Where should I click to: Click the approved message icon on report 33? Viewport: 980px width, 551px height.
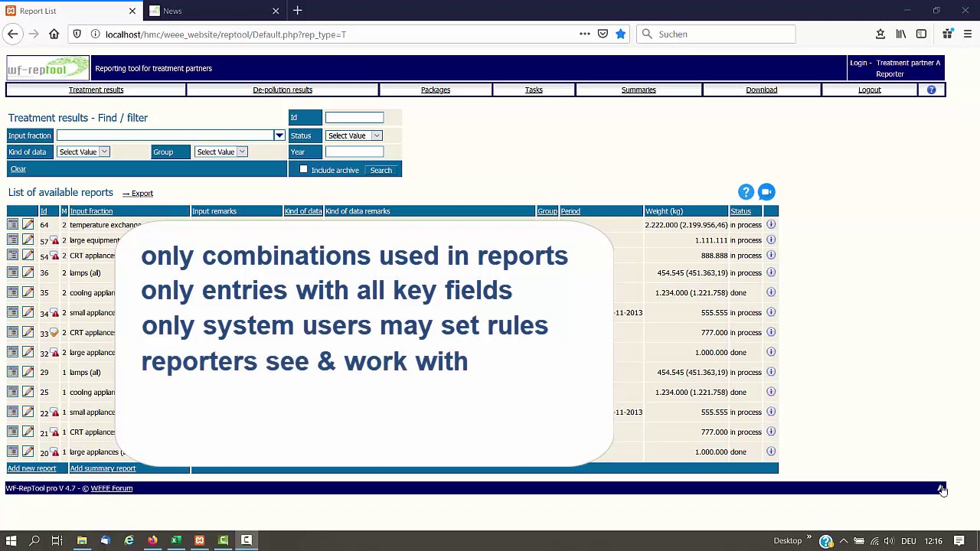(x=55, y=333)
